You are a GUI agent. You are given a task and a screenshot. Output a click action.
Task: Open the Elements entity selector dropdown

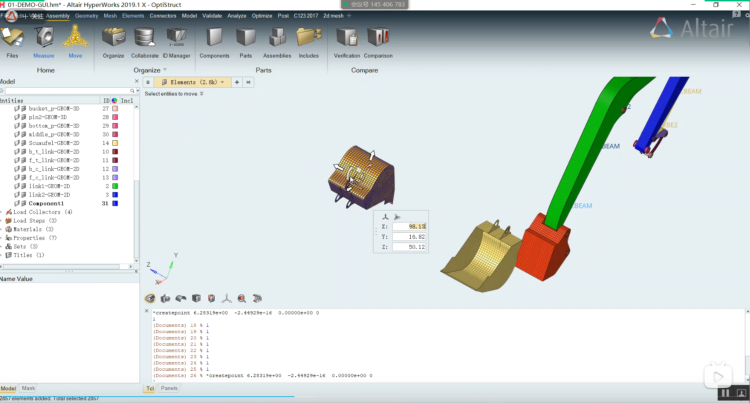coord(225,82)
